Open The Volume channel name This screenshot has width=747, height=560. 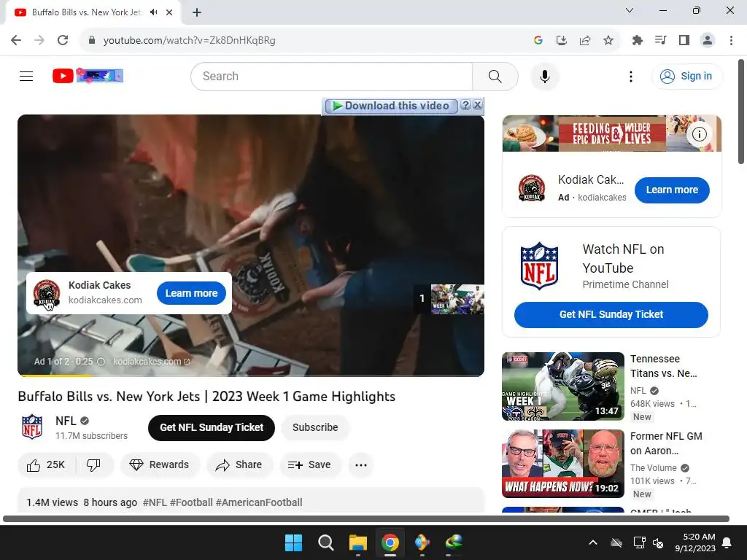click(653, 467)
